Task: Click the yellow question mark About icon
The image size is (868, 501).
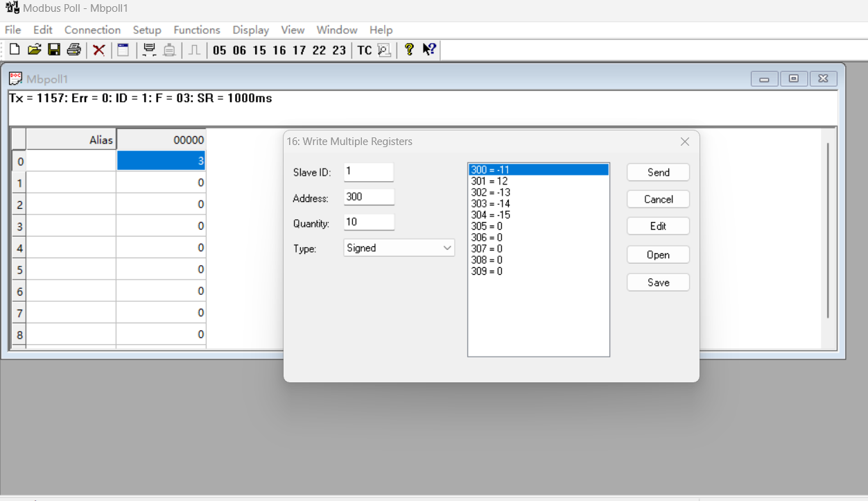Action: 409,50
